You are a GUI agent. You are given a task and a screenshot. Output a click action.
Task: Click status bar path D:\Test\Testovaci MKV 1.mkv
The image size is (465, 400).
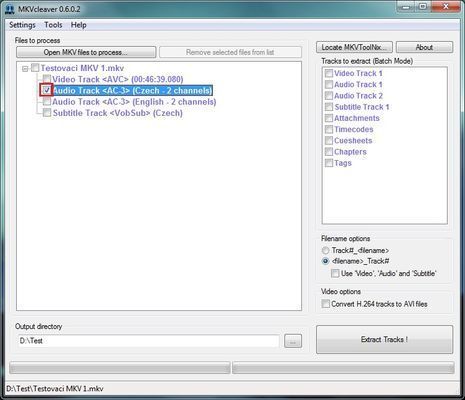55,389
